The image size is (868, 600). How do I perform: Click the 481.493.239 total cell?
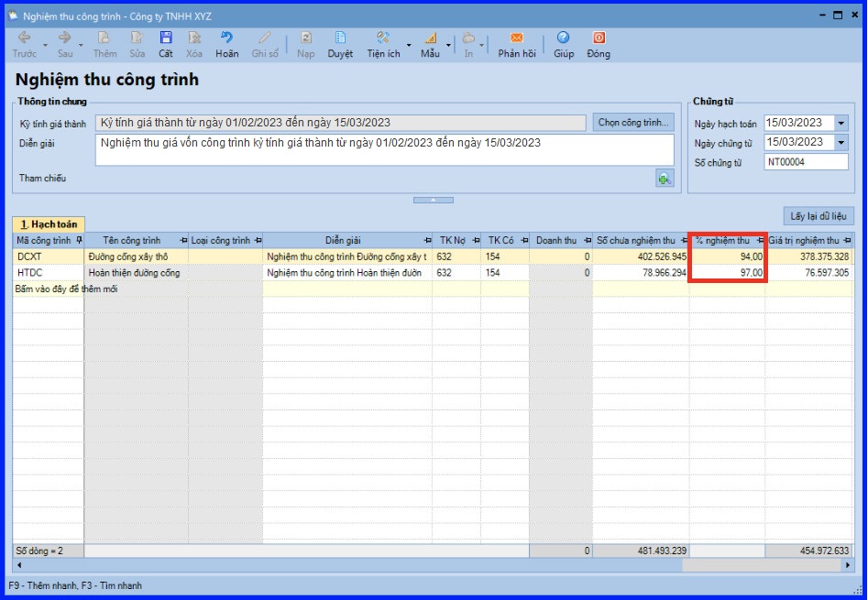[641, 551]
